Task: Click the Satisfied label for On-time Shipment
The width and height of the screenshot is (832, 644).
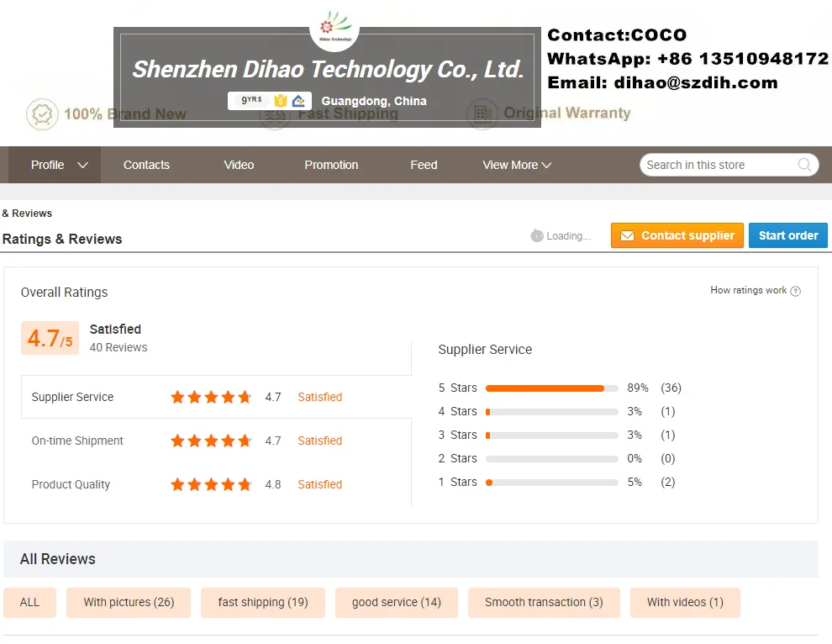Action: tap(319, 441)
